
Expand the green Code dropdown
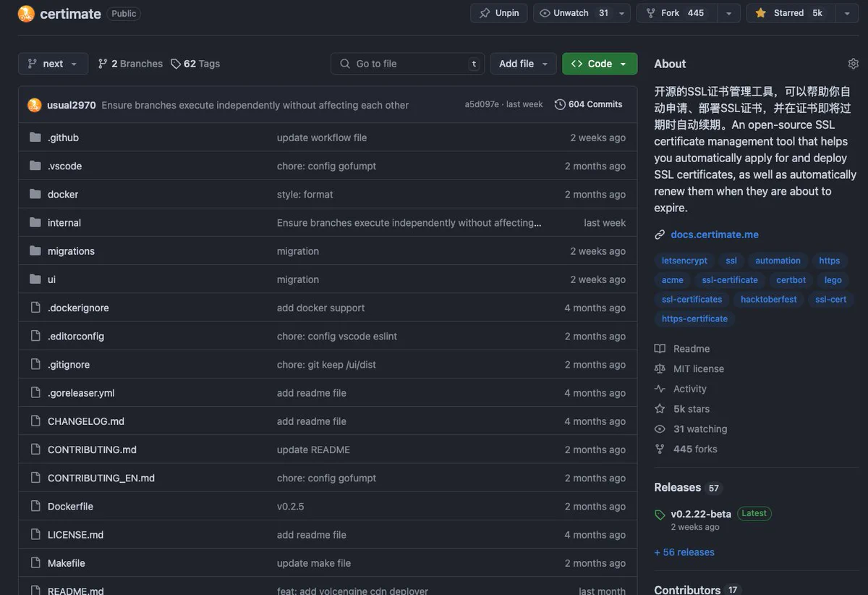600,64
